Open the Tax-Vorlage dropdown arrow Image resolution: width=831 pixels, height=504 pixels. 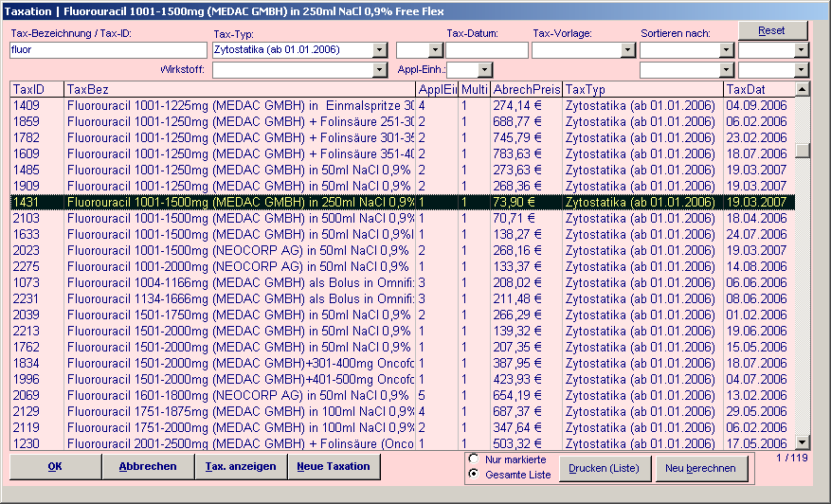point(628,50)
